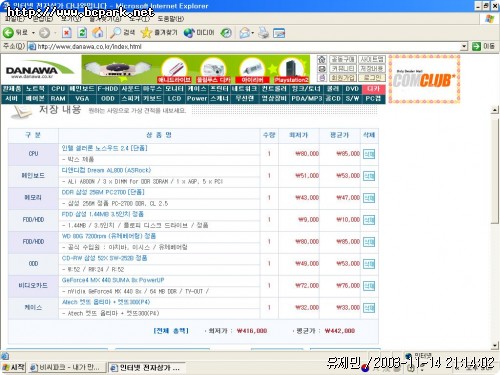Select the DVD category tab
500x375 pixels.
pyautogui.click(x=352, y=89)
